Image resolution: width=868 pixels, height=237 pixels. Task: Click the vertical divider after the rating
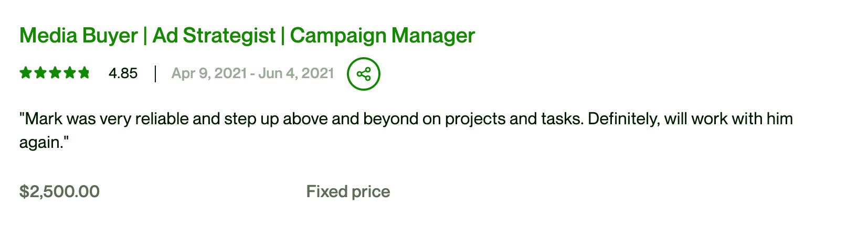click(155, 74)
